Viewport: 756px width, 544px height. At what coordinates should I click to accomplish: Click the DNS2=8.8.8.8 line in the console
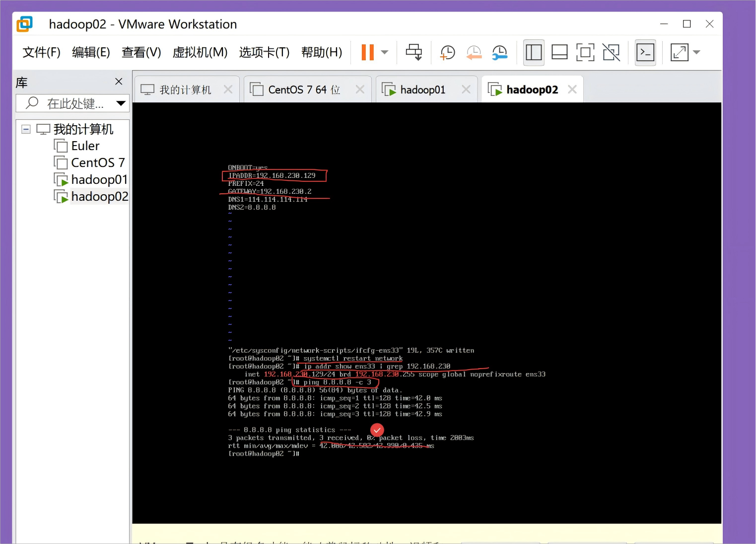252,207
